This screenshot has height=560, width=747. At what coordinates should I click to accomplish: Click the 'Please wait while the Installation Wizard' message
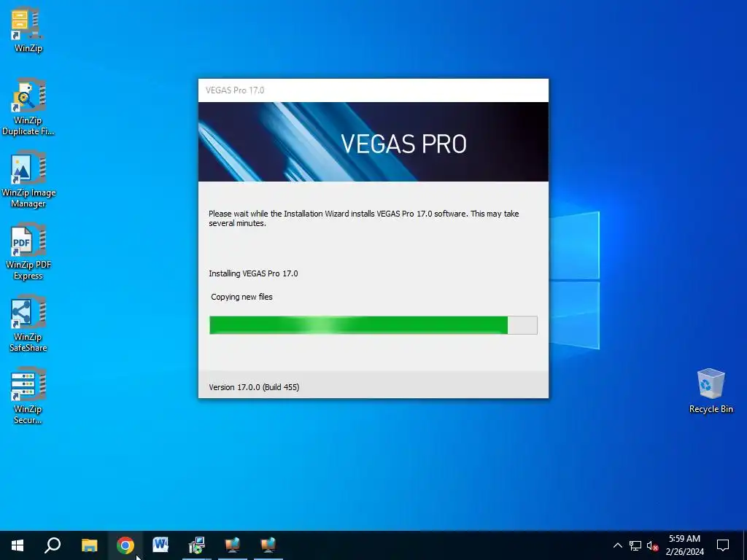pos(364,219)
